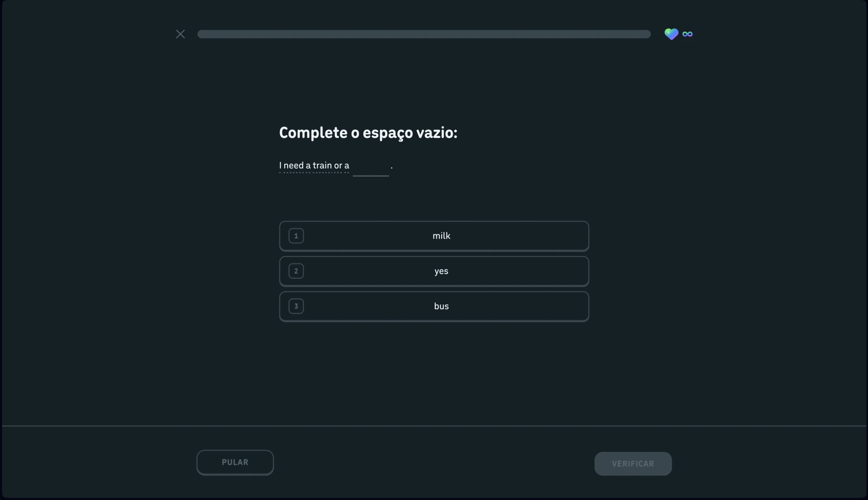Skip this question with PULAR
Image resolution: width=868 pixels, height=500 pixels.
point(235,462)
